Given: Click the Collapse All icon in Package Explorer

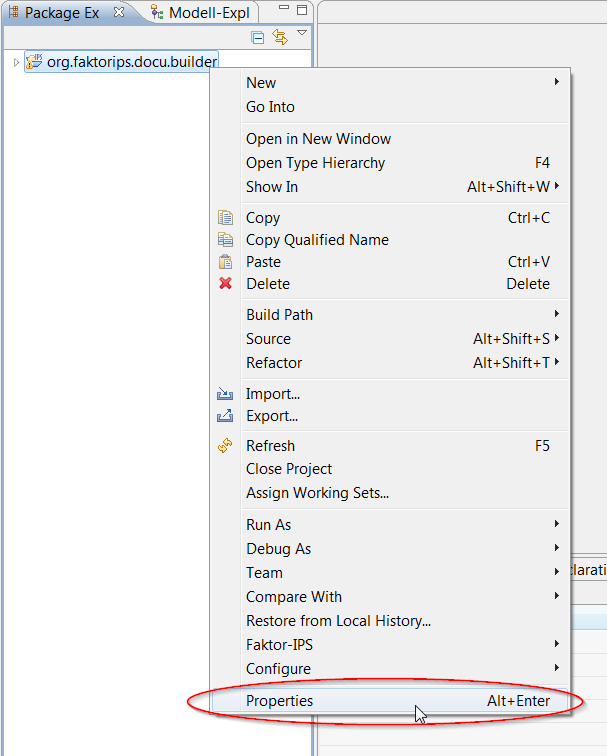Looking at the screenshot, I should 258,38.
